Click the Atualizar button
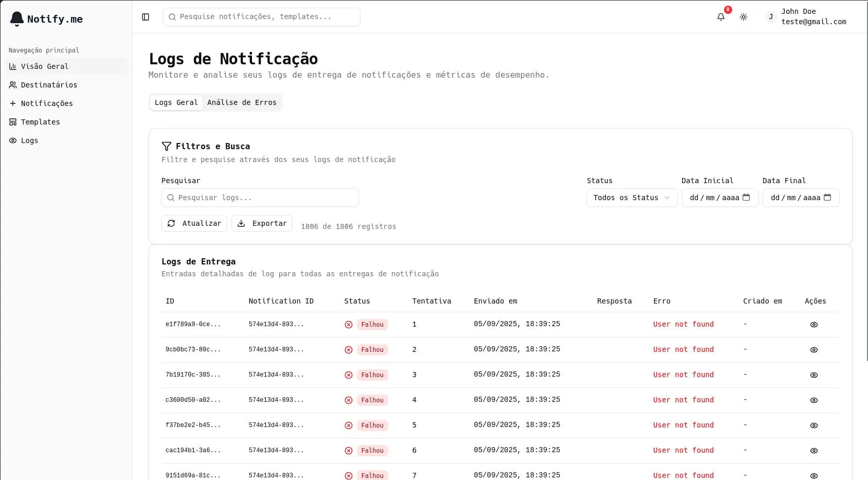Screen dimensions: 868x480 (194, 223)
